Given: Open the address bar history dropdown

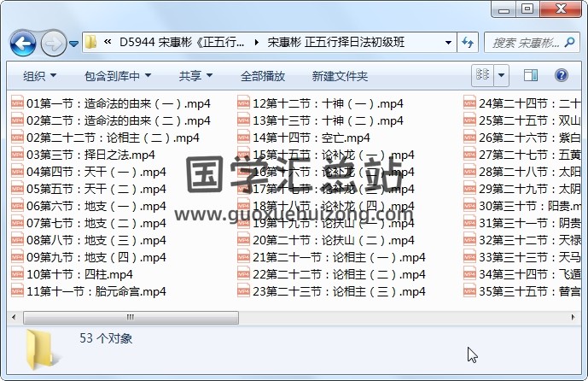Looking at the screenshot, I should click(x=448, y=43).
